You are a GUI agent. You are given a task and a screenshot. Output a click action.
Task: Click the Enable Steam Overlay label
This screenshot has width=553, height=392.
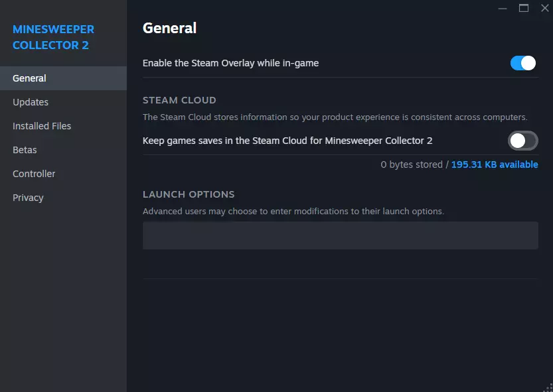pos(230,63)
